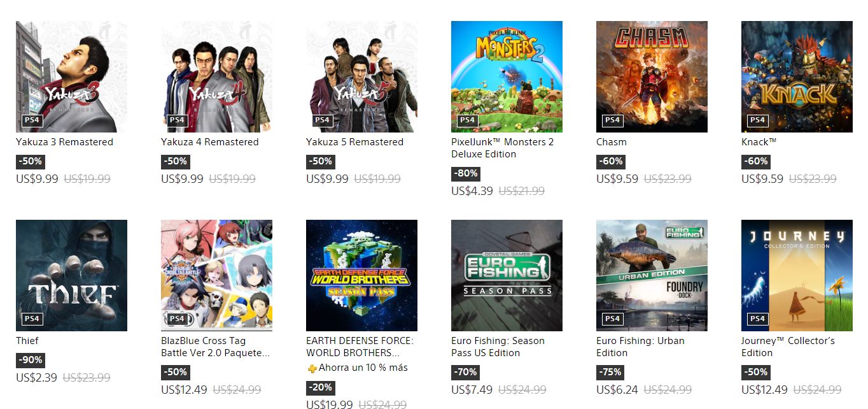The image size is (868, 409).
Task: Open BlazBlue Cross Tag Battle cover image
Action: coord(216,275)
